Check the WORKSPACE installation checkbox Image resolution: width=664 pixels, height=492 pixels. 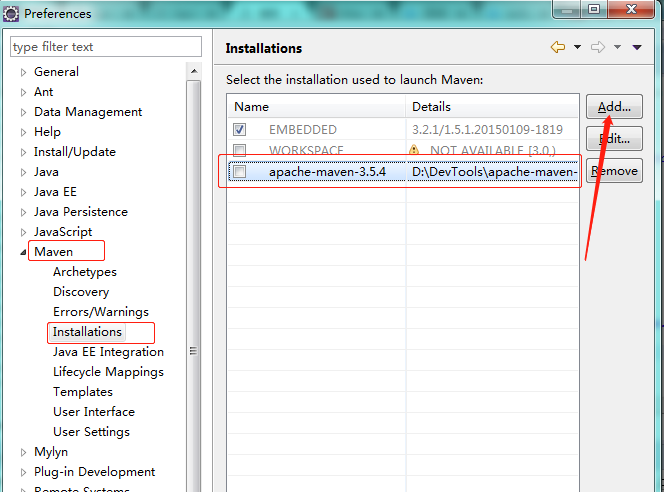pos(239,150)
